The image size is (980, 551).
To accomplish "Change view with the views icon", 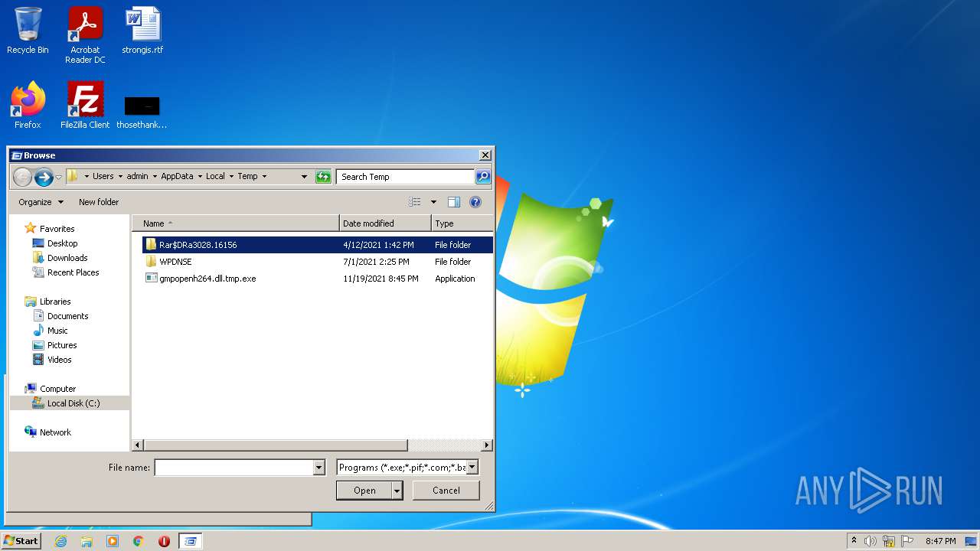I will (x=415, y=202).
